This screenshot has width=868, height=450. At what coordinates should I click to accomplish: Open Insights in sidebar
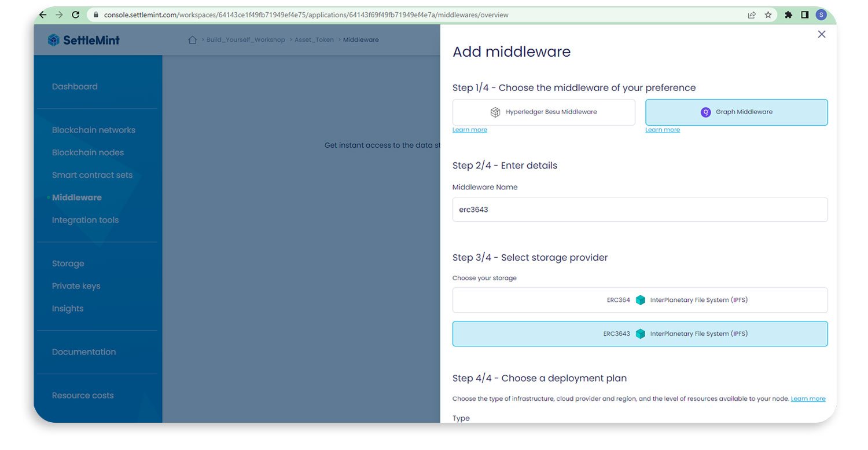click(68, 309)
